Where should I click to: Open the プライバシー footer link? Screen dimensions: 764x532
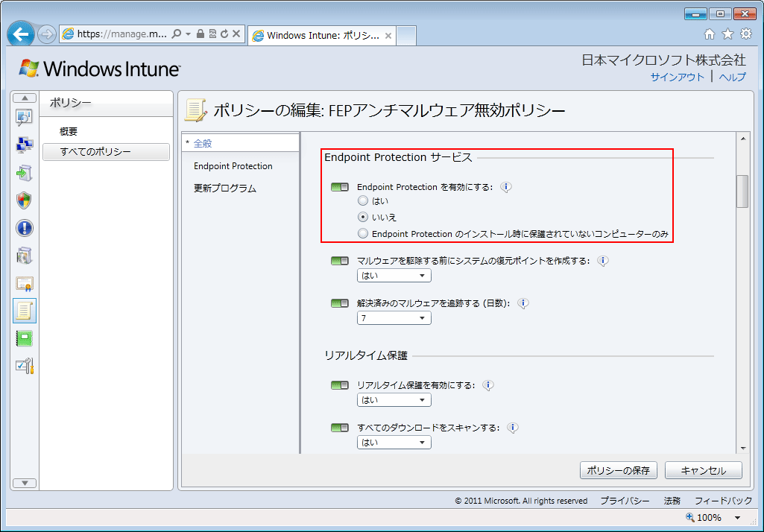[x=625, y=501]
